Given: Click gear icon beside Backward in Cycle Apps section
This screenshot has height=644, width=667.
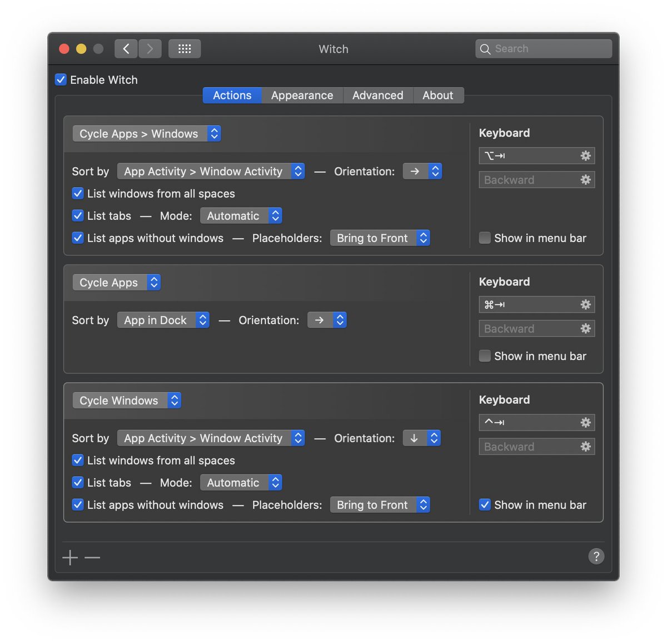Looking at the screenshot, I should point(585,329).
